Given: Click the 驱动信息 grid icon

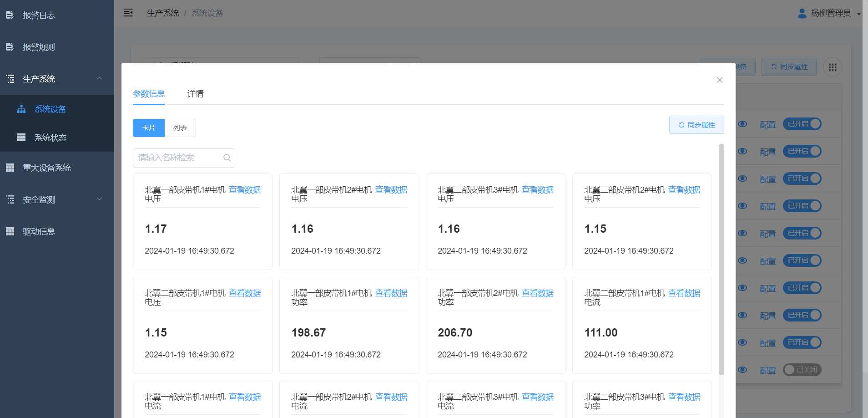Looking at the screenshot, I should tap(10, 231).
